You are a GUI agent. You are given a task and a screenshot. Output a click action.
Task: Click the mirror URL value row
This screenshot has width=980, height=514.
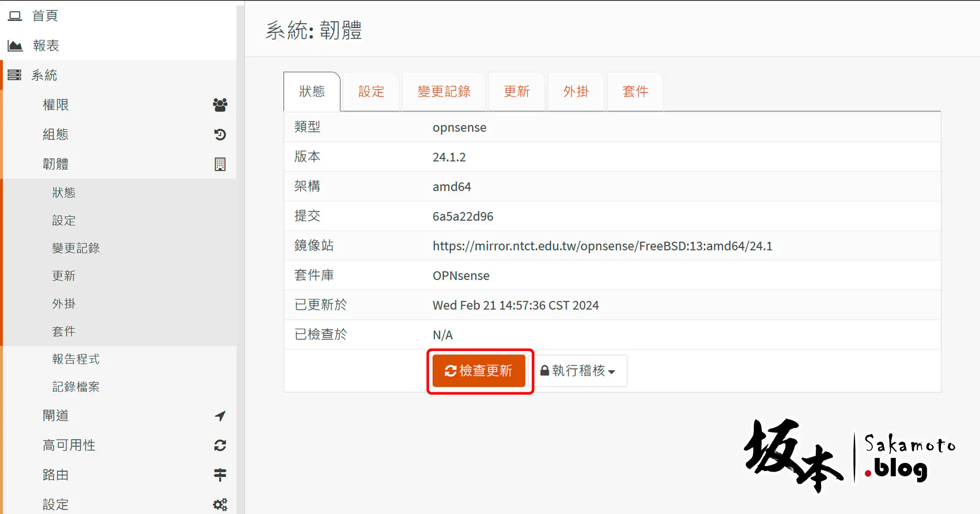(x=602, y=246)
